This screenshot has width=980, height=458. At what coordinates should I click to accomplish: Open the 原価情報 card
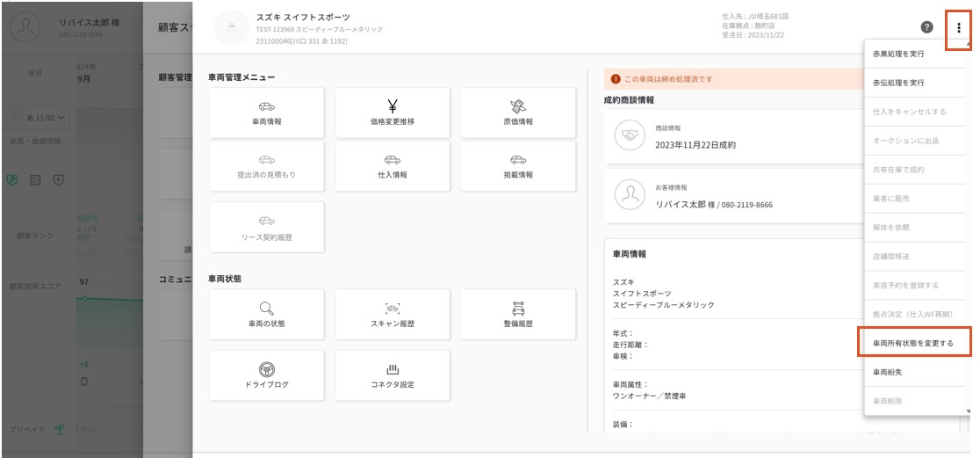tap(518, 113)
